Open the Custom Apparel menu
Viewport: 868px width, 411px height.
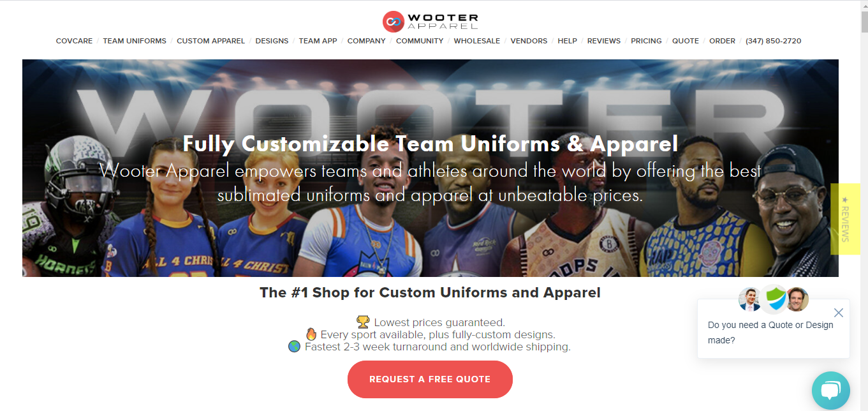click(210, 41)
